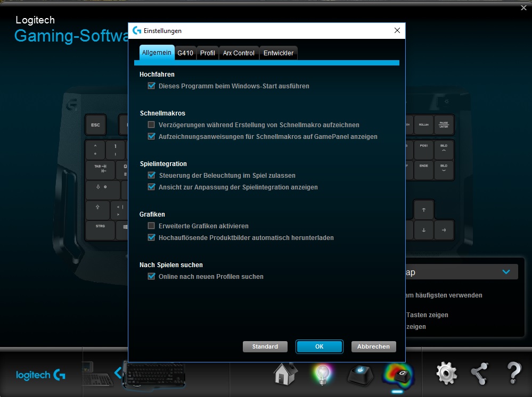Click the Nach Spielen suchen heading
The width and height of the screenshot is (532, 397).
click(x=171, y=265)
